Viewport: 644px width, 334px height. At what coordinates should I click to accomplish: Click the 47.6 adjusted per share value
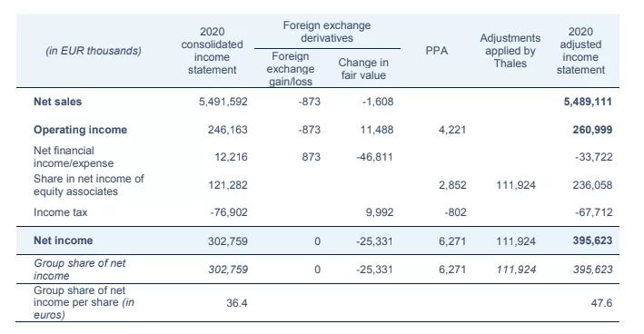click(601, 303)
